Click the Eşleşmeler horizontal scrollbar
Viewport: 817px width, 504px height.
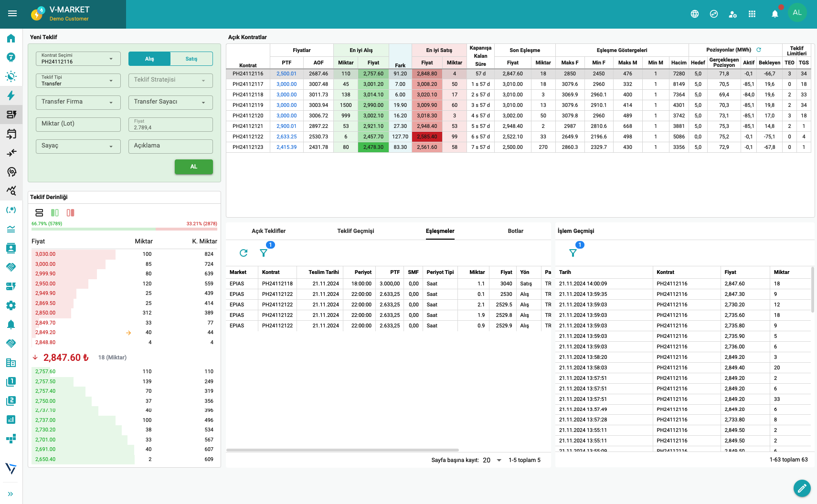[342, 450]
